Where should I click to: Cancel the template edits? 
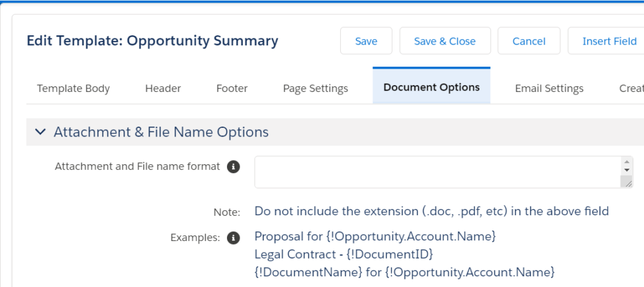click(529, 41)
